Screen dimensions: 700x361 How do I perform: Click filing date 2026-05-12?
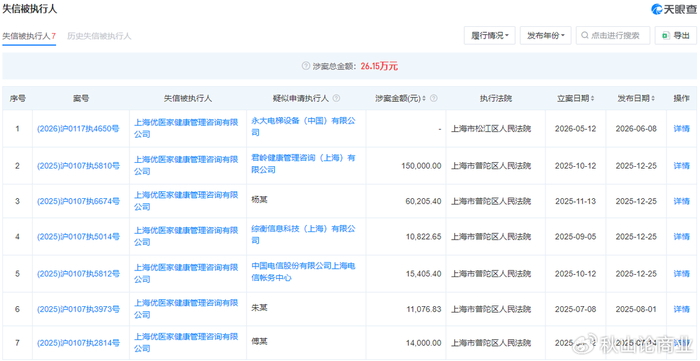(x=576, y=129)
